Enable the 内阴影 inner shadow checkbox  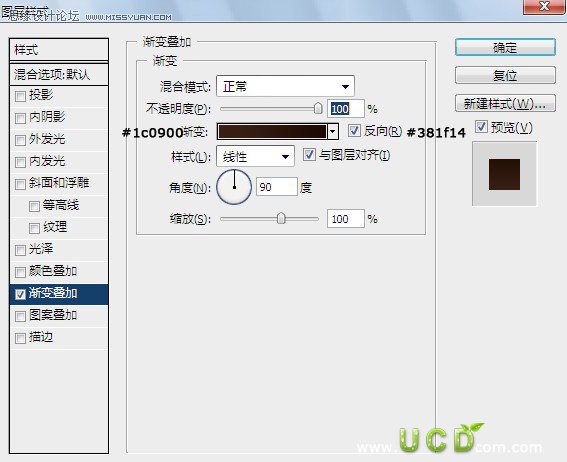pyautogui.click(x=20, y=118)
